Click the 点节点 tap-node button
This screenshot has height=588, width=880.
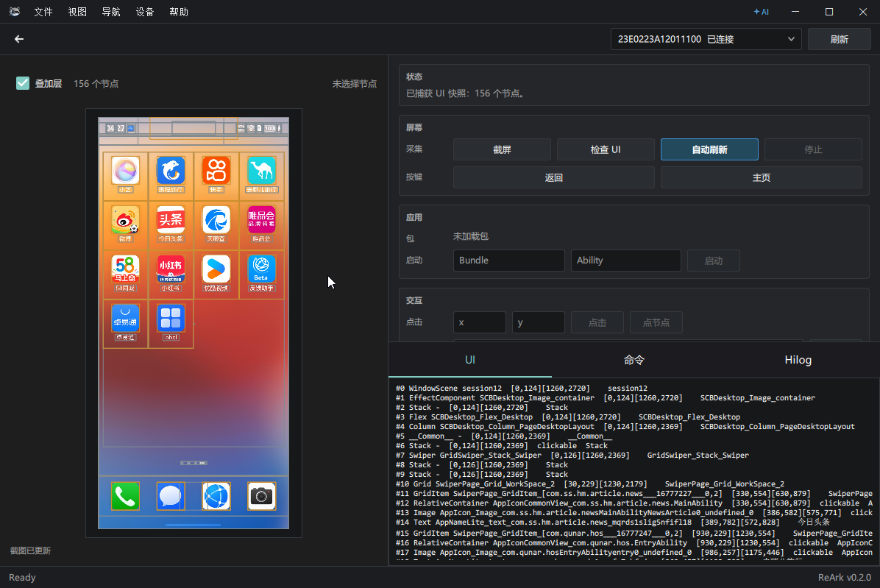656,322
